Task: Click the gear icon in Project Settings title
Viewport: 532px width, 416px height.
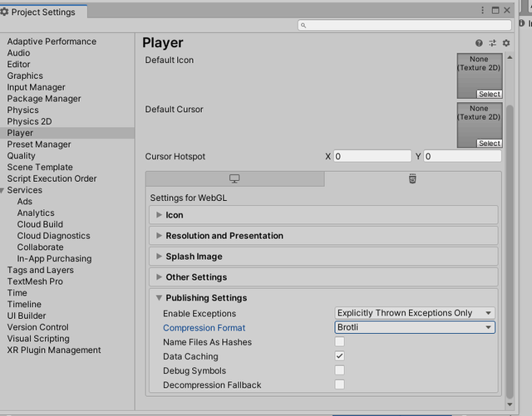Action: (5, 12)
